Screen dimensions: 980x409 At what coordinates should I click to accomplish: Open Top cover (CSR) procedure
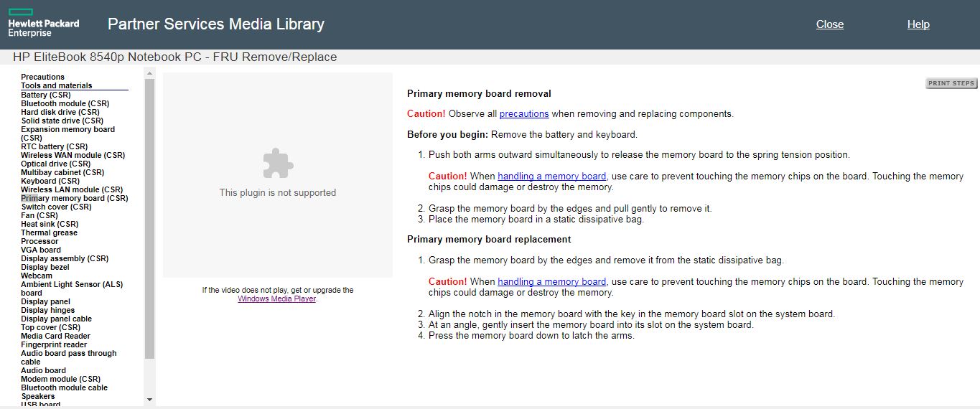(x=50, y=327)
